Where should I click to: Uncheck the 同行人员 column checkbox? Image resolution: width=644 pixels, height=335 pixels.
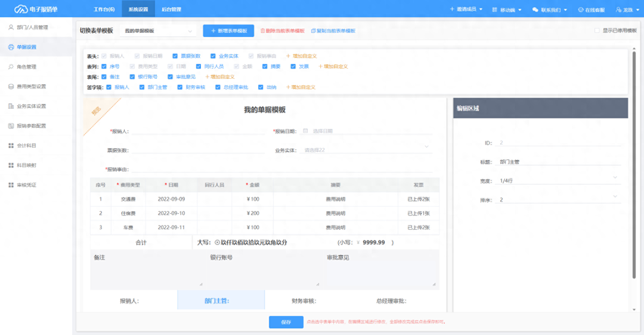click(x=199, y=66)
